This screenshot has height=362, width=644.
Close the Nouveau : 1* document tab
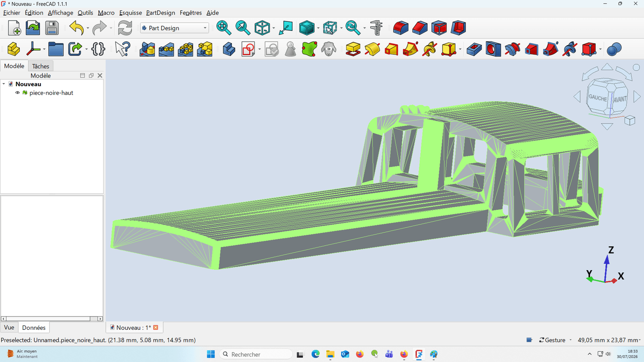[x=156, y=328]
